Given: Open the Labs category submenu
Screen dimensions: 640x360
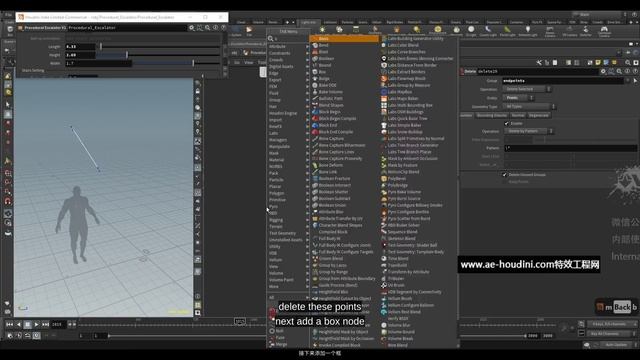Looking at the screenshot, I should coord(288,133).
